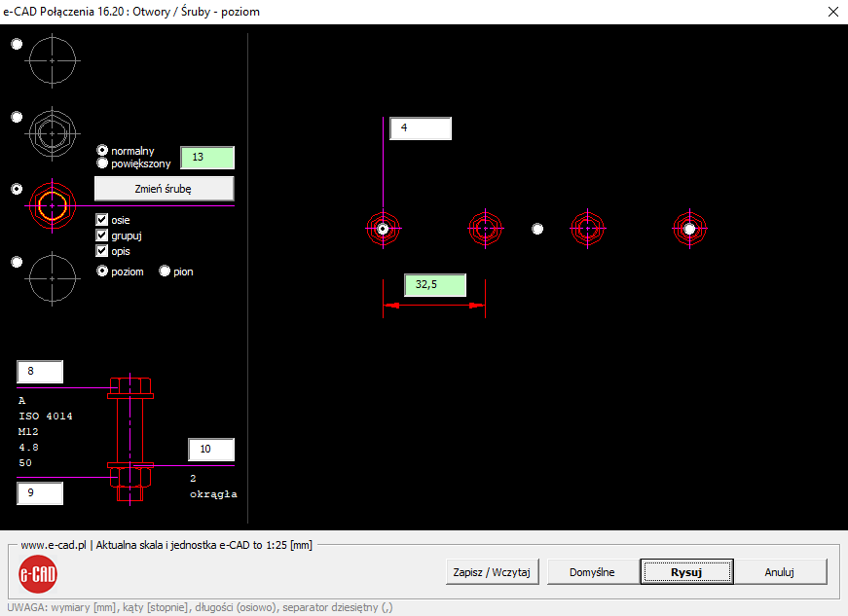
Task: Toggle the 'osie' checkbox
Action: (x=101, y=219)
